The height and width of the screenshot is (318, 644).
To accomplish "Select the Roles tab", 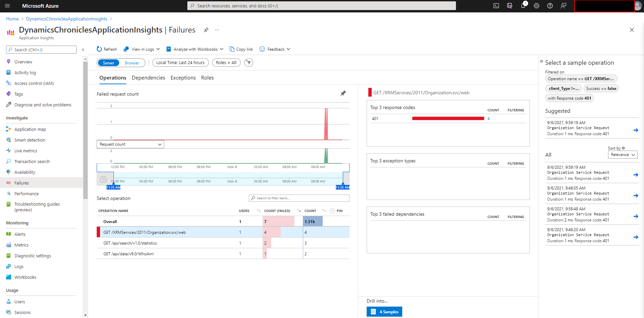I will coord(208,78).
